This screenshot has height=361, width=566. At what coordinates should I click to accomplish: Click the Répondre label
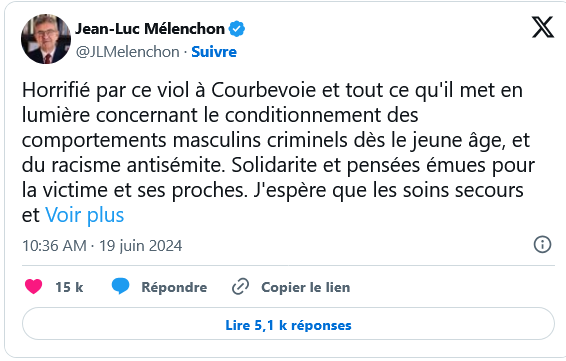174,287
